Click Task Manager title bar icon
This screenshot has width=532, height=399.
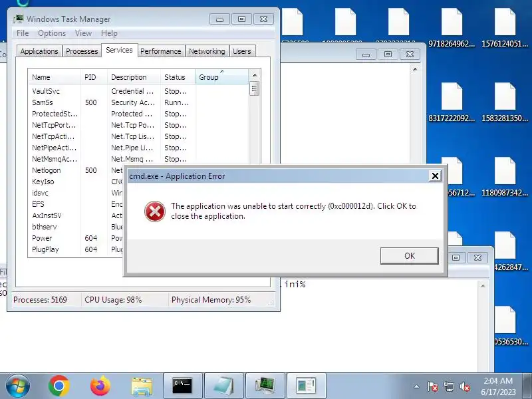coord(19,19)
